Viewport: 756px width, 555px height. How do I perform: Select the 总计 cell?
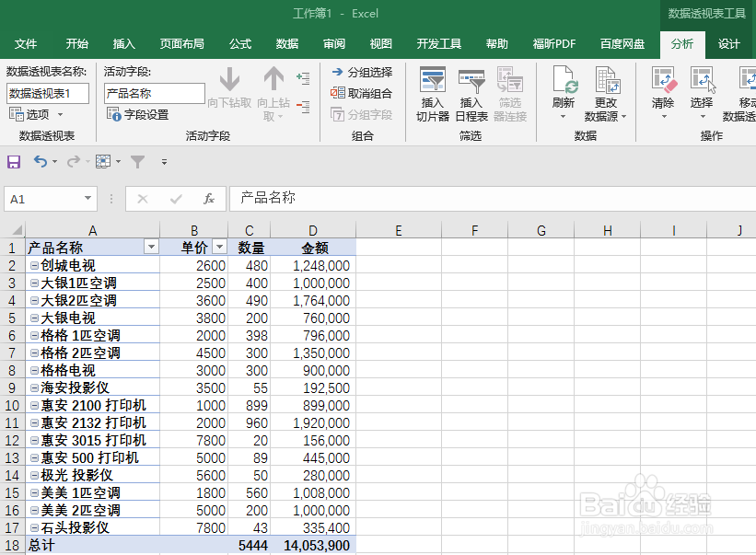coord(93,546)
